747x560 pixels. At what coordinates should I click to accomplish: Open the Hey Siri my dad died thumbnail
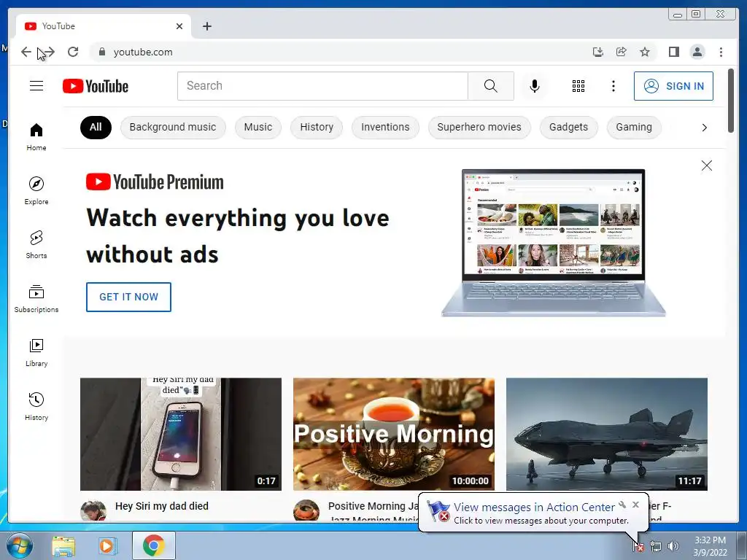pos(181,435)
